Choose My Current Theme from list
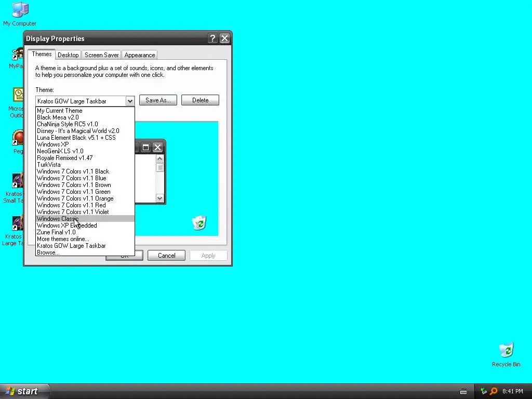 point(85,111)
